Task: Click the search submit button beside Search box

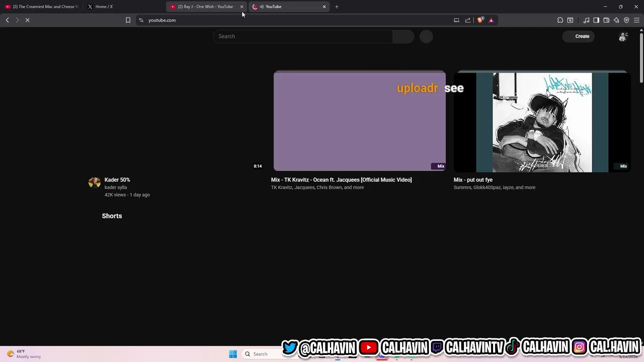Action: click(x=403, y=36)
